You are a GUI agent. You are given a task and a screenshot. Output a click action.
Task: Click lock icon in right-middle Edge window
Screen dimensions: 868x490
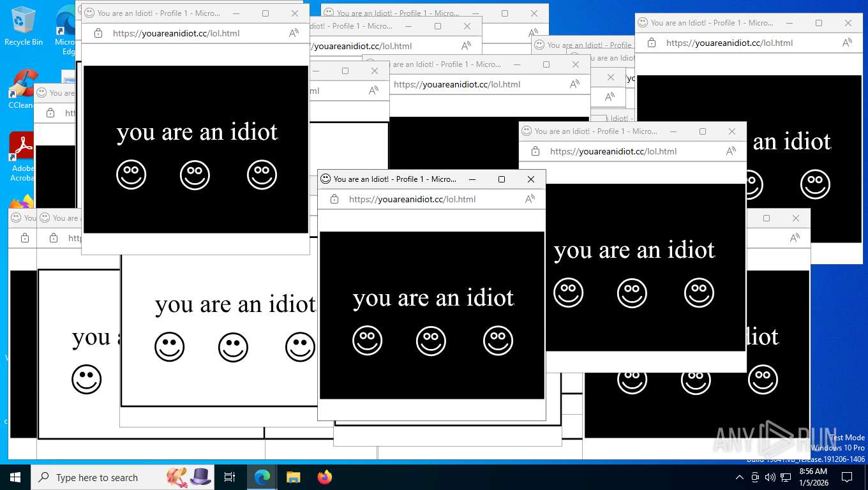point(535,151)
